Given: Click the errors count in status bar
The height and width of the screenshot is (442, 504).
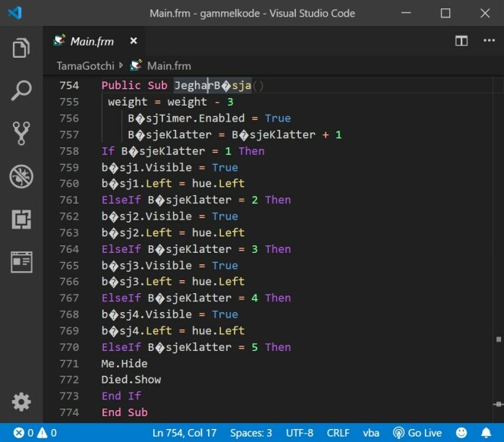Looking at the screenshot, I should coord(24,433).
